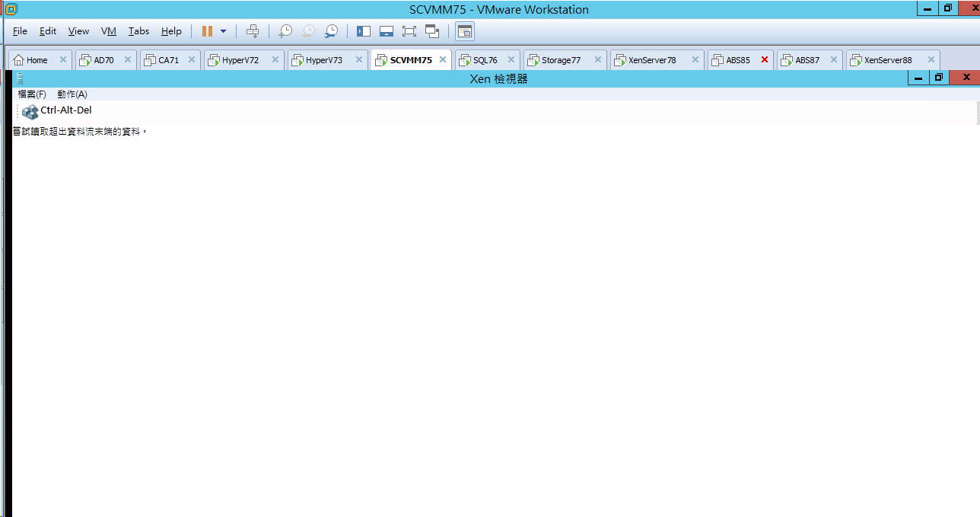The image size is (980, 517).
Task: Open the Tabs menu
Action: pos(138,31)
